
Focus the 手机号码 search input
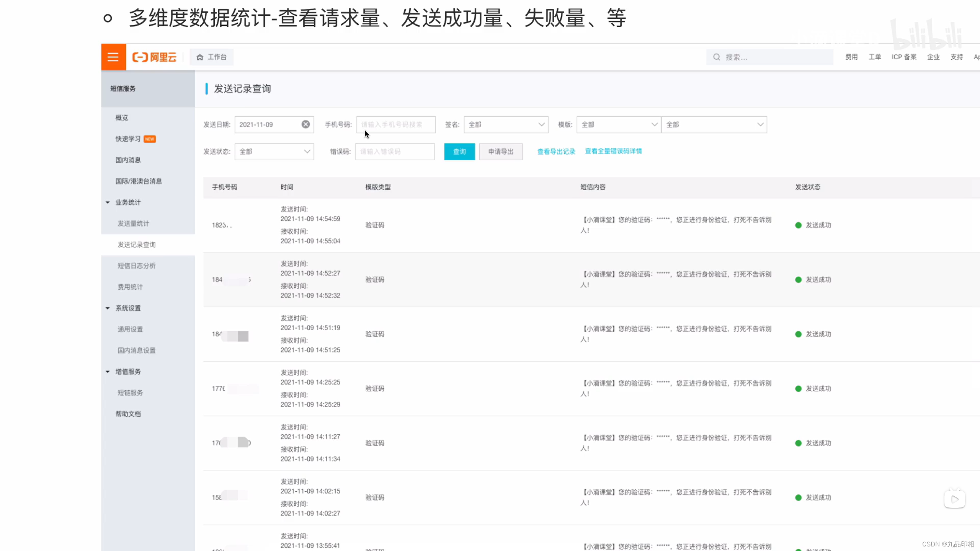(396, 125)
